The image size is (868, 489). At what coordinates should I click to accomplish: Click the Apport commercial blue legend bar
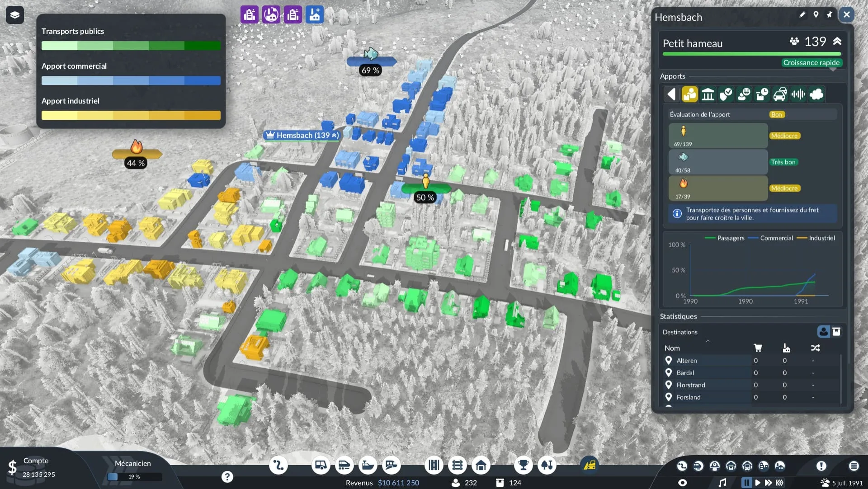[131, 80]
